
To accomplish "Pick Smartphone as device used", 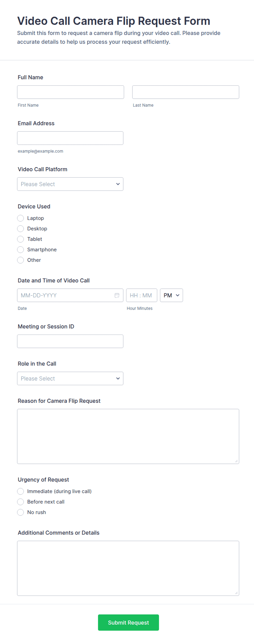I will coord(20,249).
